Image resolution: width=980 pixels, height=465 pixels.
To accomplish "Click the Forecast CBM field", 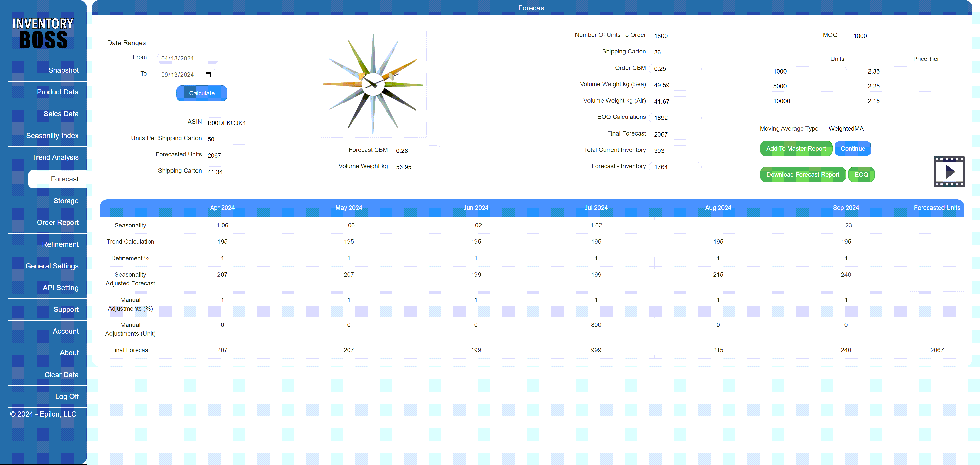I will pos(416,151).
